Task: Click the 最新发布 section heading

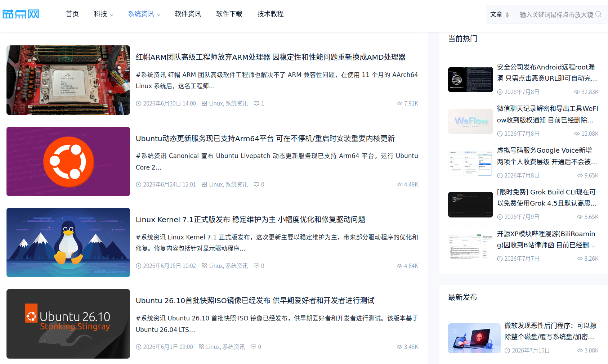Action: [462, 297]
